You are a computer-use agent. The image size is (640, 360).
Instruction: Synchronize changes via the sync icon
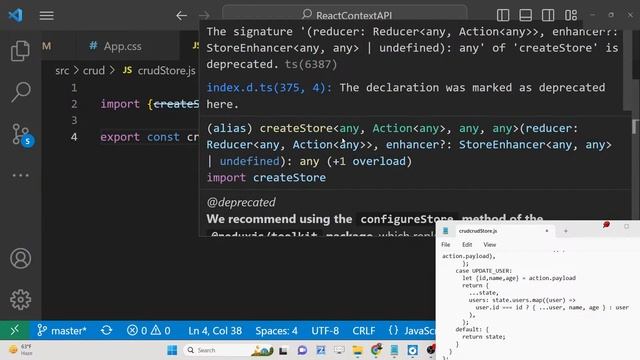pyautogui.click(x=107, y=330)
